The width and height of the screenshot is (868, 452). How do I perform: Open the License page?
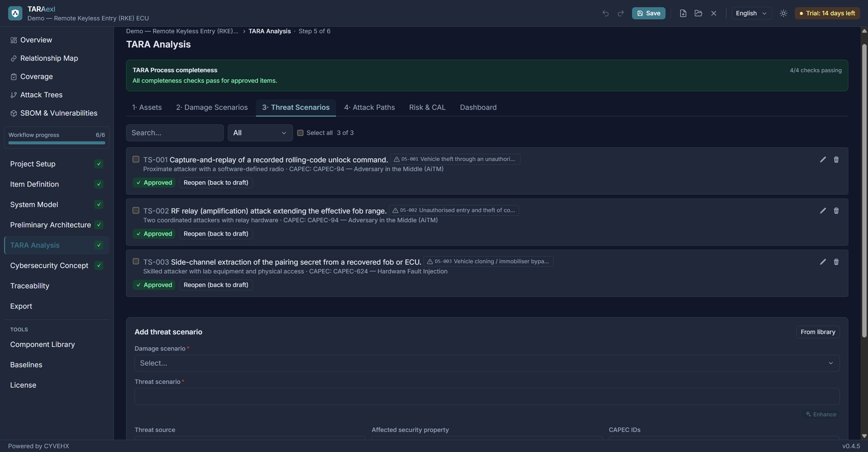click(x=56, y=385)
